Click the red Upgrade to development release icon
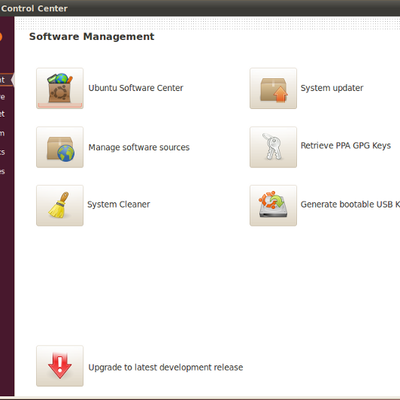 tap(60, 366)
